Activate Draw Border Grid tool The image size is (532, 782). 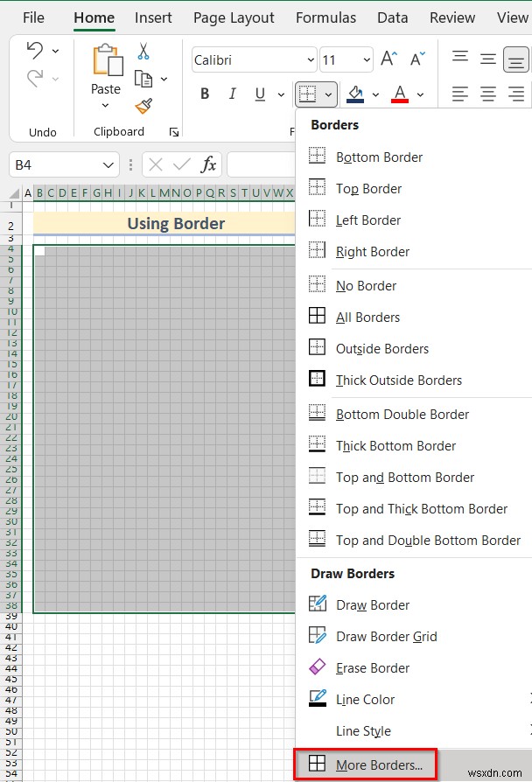[x=414, y=637]
